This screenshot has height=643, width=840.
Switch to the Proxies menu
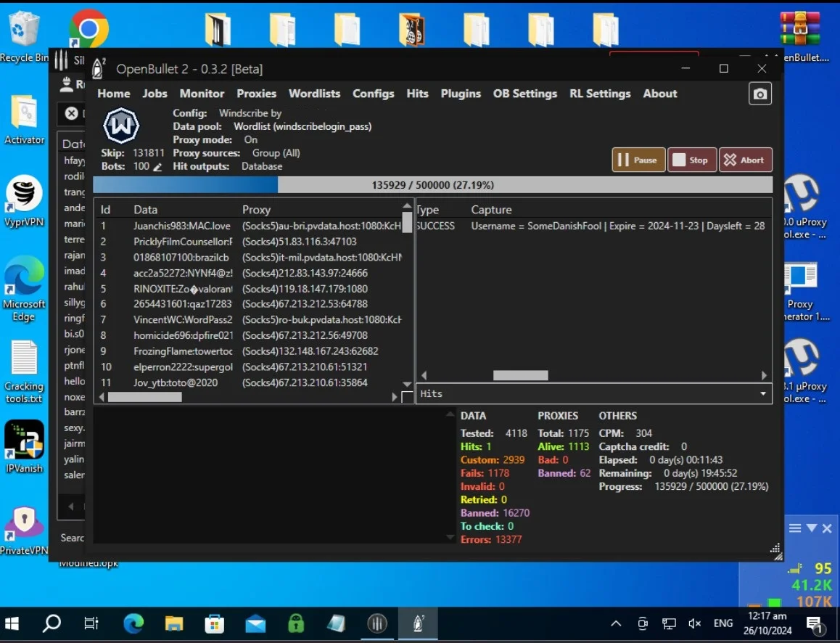point(257,94)
